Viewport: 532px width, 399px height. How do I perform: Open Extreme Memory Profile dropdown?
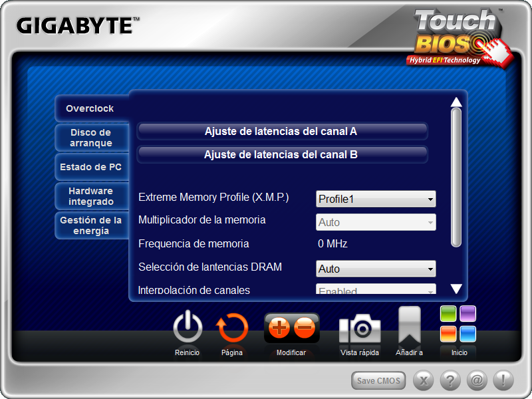376,199
